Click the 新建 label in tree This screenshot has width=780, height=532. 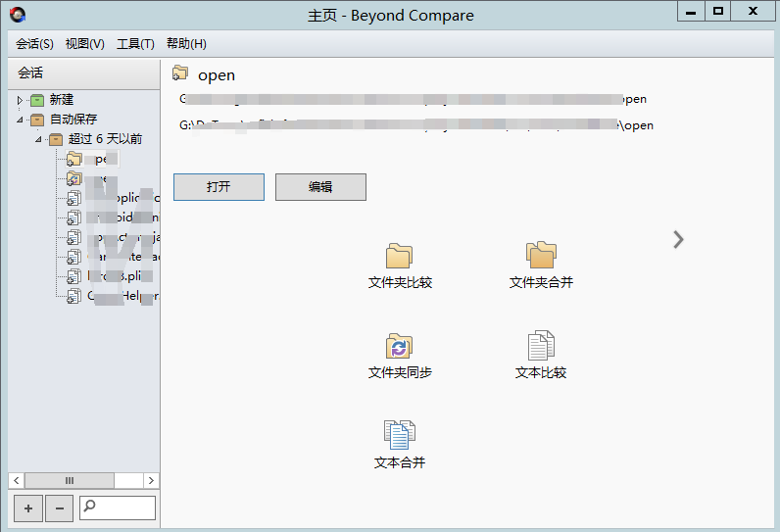62,100
